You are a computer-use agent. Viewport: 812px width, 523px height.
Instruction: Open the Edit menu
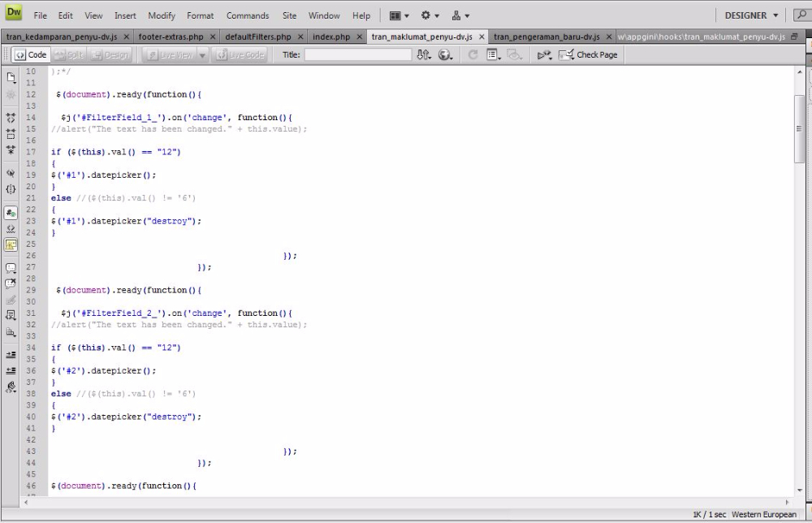coord(65,15)
